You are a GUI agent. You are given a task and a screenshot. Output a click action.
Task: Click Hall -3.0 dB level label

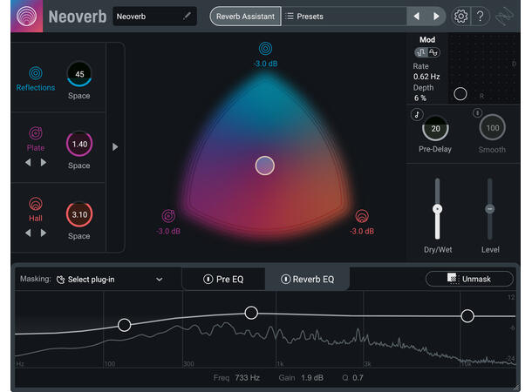tap(362, 231)
